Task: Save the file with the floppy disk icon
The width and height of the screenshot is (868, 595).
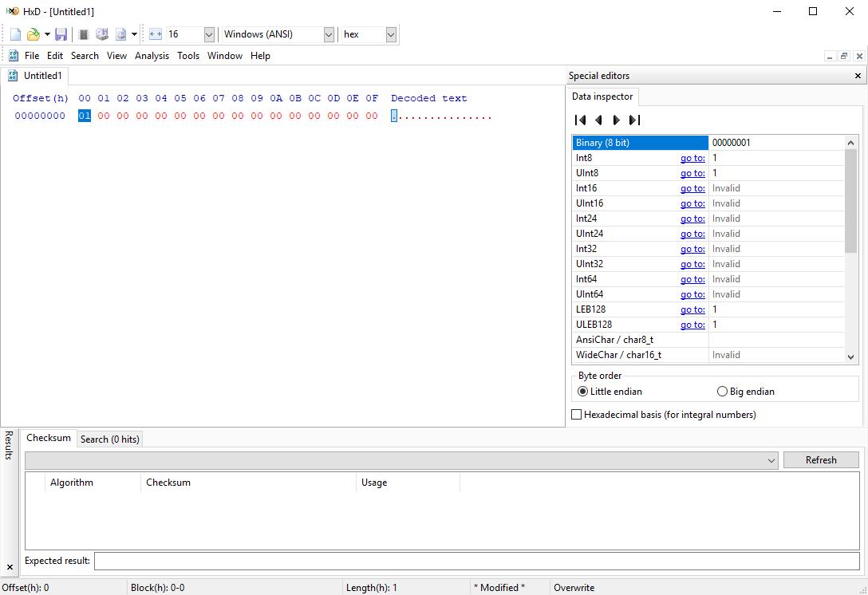Action: (x=61, y=34)
